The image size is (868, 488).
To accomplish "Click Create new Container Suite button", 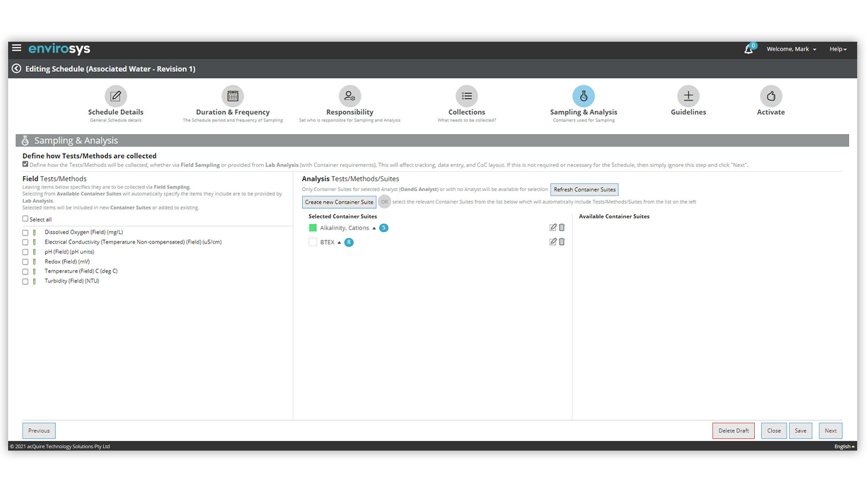I will pos(339,202).
